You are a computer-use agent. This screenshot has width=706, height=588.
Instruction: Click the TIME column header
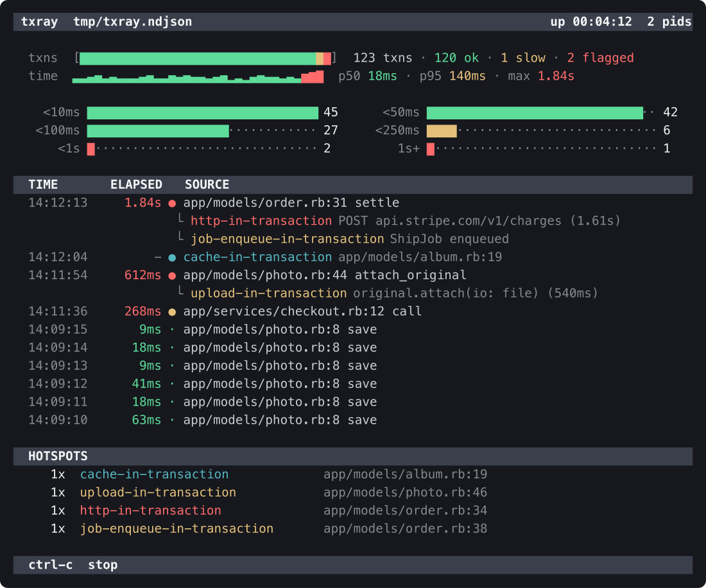click(43, 185)
